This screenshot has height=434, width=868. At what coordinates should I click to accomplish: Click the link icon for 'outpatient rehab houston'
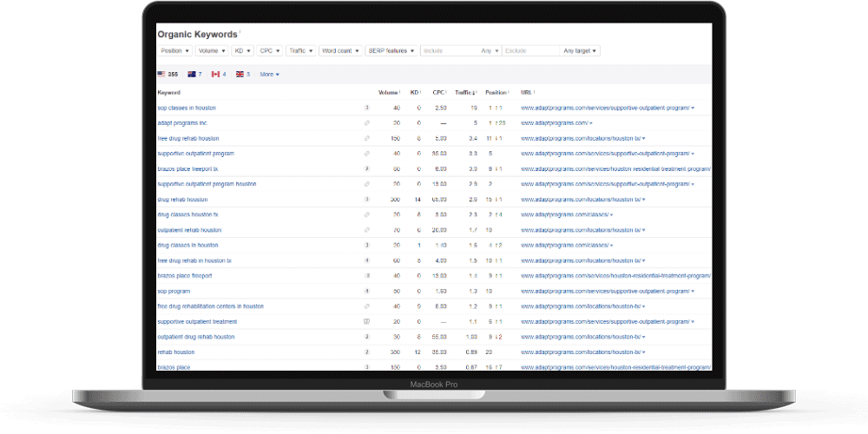(366, 230)
